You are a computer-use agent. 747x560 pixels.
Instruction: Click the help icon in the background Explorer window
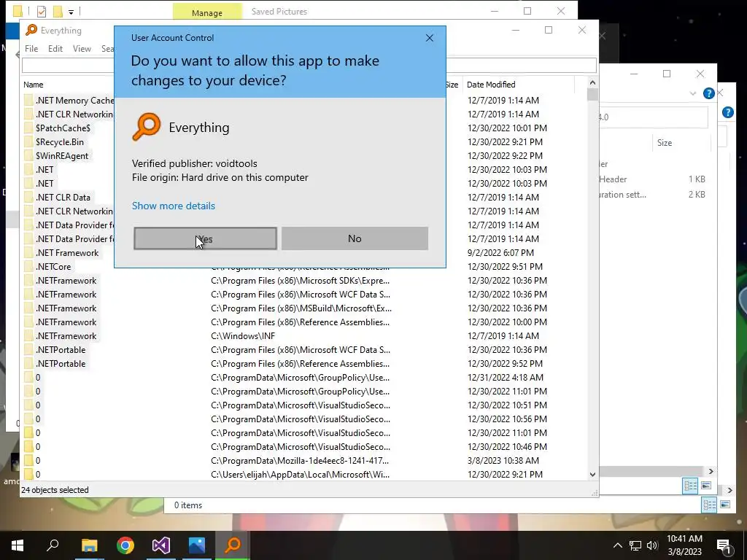click(x=708, y=93)
